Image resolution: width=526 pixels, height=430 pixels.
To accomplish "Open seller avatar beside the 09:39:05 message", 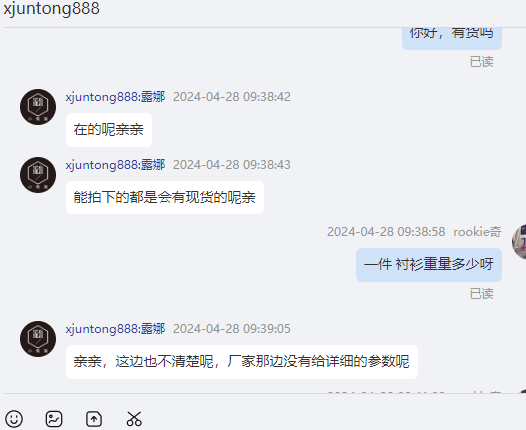I will 38,339.
